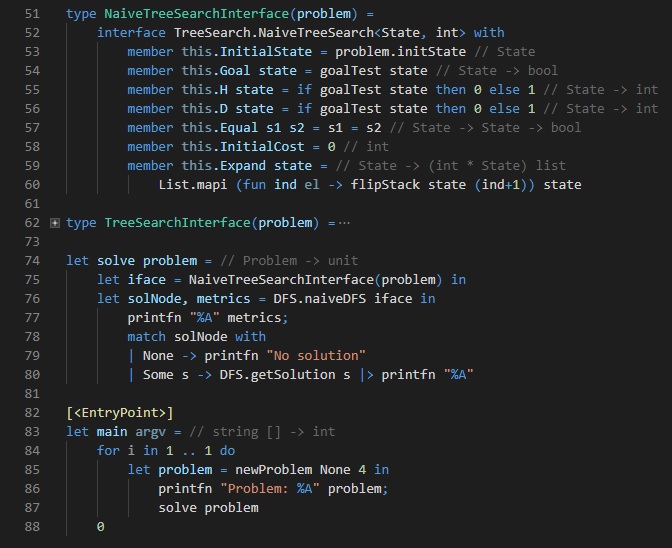Place cursor on the newProblem function call
This screenshot has width=672, height=548.
[270, 469]
